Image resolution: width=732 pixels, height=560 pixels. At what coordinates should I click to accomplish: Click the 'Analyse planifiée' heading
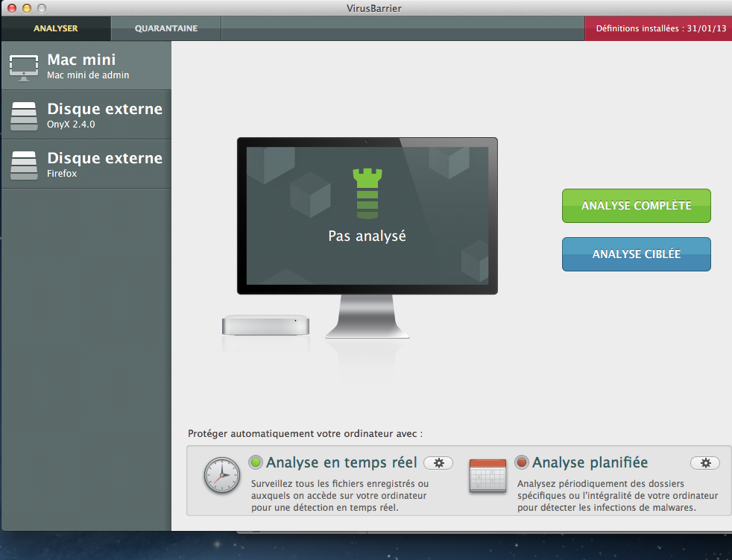click(590, 462)
